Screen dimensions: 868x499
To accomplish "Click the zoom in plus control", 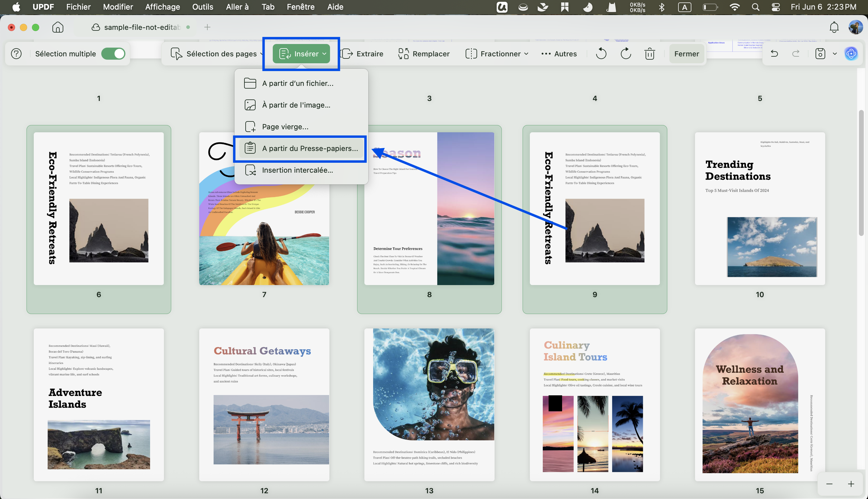I will (851, 484).
